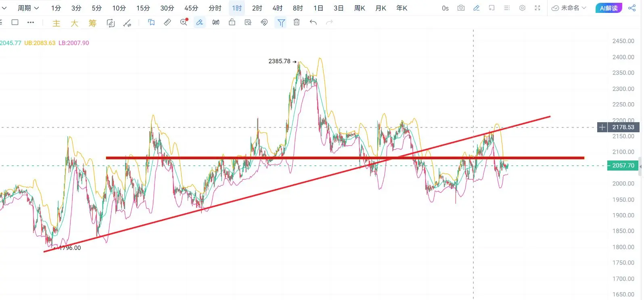Screen dimensions: 644x300
Task: Select the 45分 timeframe
Action: pyautogui.click(x=191, y=8)
